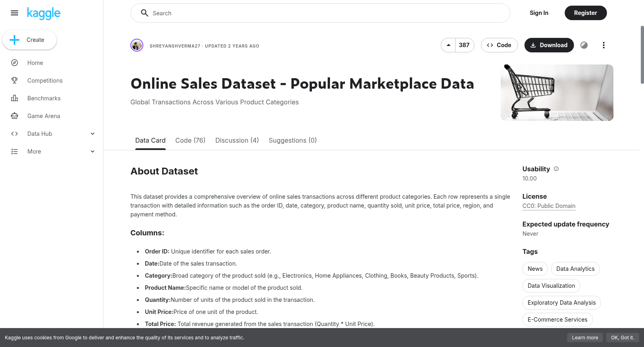
Task: Focus the Search input field
Action: tap(320, 13)
